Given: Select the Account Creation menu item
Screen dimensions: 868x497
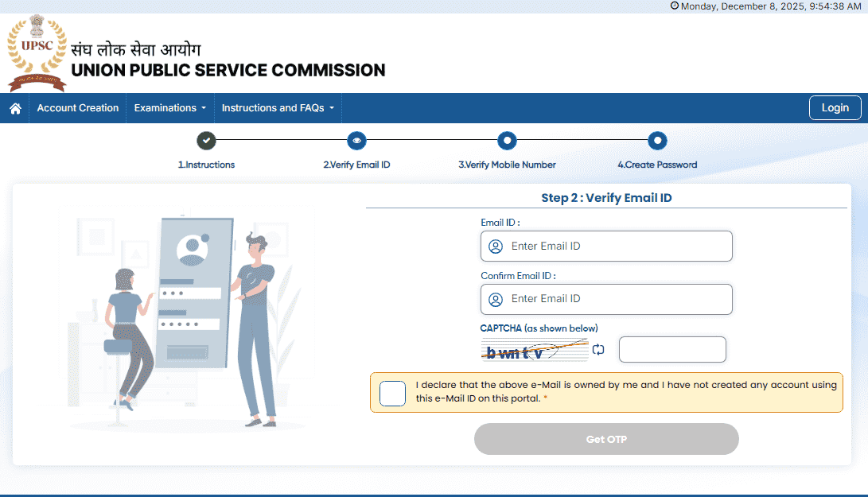Looking at the screenshot, I should click(x=77, y=107).
